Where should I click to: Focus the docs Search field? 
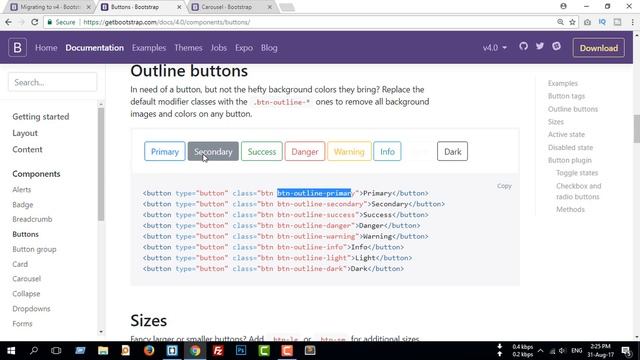[53, 82]
